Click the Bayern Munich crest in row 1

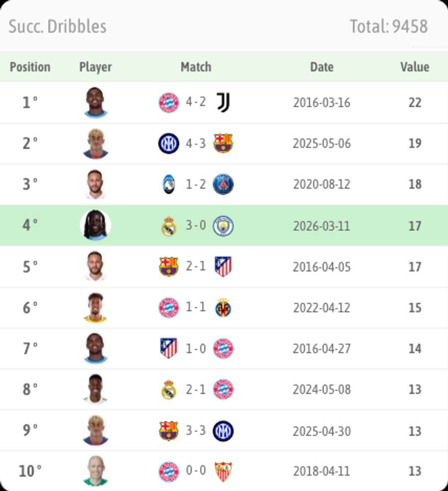coord(168,102)
